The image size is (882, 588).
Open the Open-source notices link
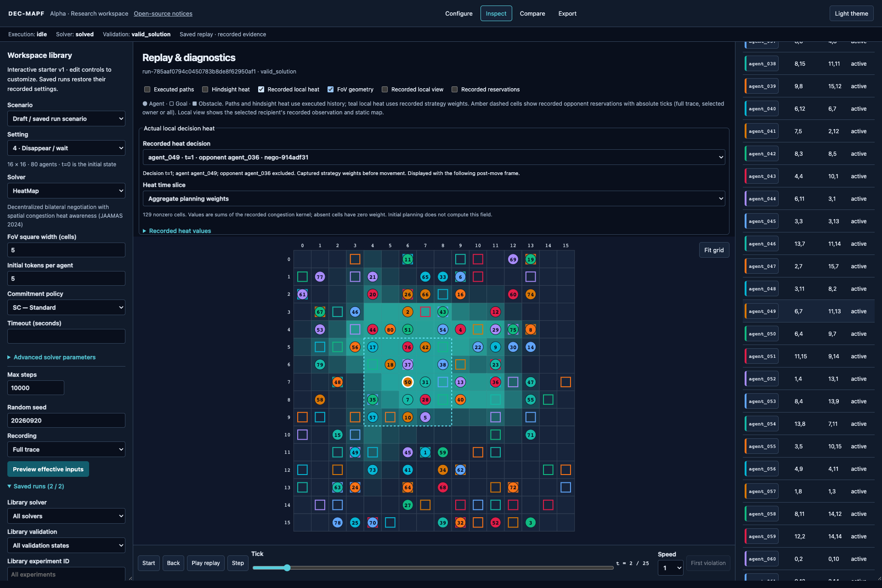coord(163,14)
